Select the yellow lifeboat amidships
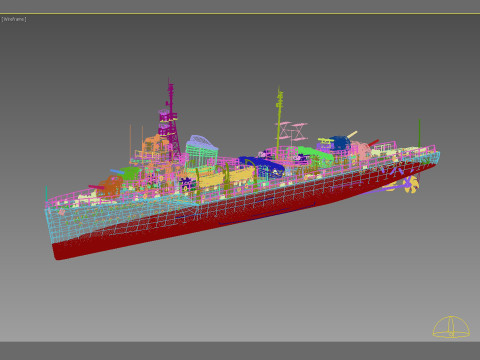Image resolution: width=480 pixels, height=360 pixels. [x=225, y=176]
